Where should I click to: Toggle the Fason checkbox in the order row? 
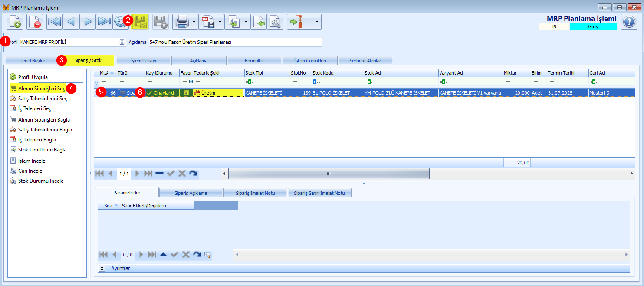pos(186,92)
